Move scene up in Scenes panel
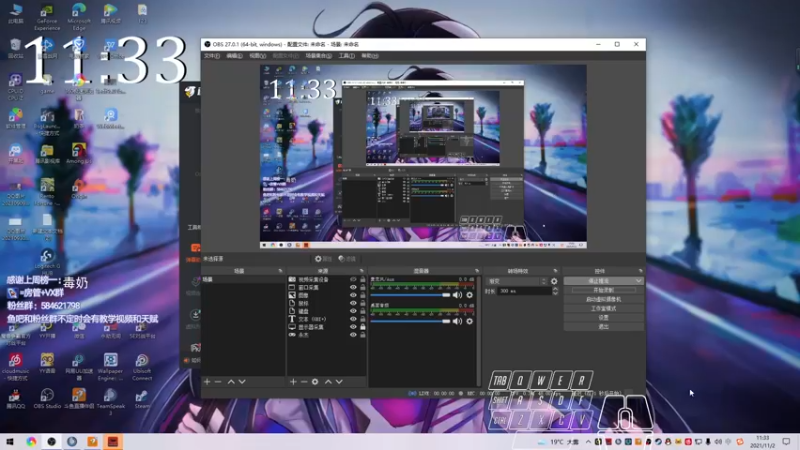 click(x=231, y=382)
